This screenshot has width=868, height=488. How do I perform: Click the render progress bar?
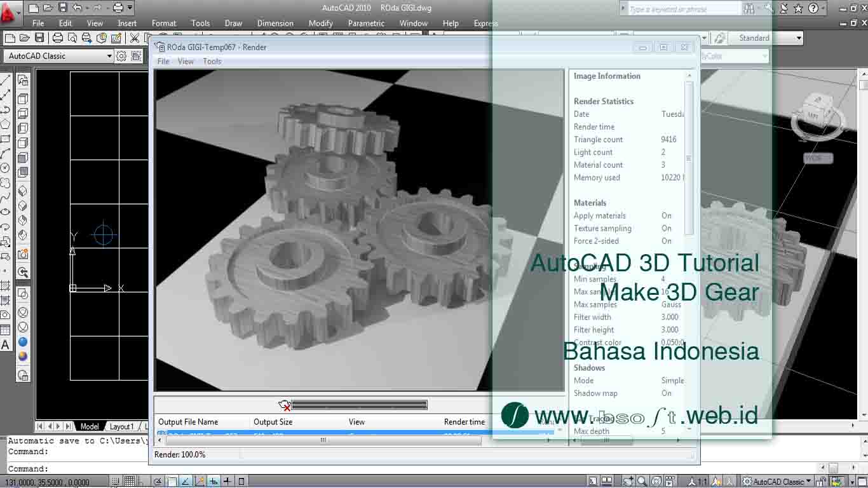[360, 405]
